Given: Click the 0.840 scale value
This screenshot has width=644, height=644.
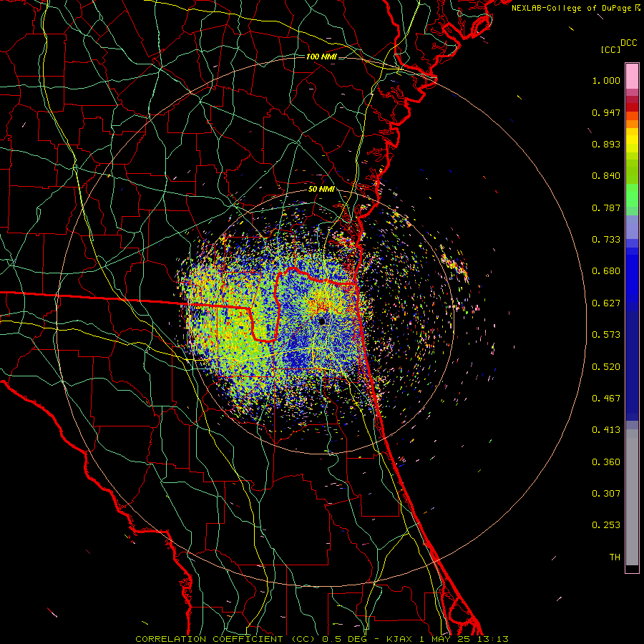Looking at the screenshot, I should pos(606,176).
